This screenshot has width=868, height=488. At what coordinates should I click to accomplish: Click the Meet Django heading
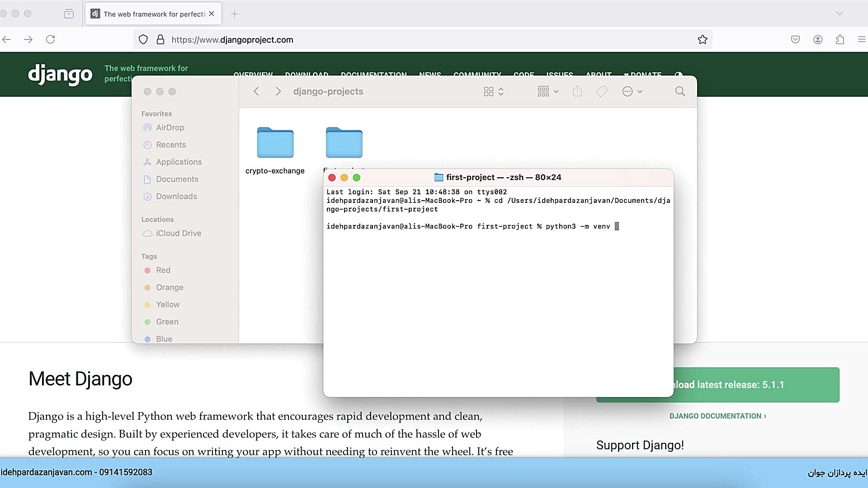pos(80,379)
